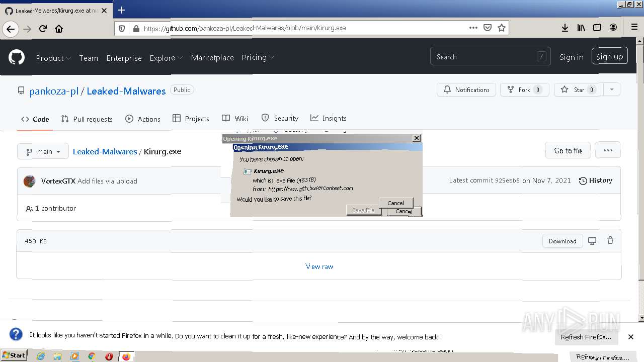Click VortexGTX avatar image

[x=30, y=181]
